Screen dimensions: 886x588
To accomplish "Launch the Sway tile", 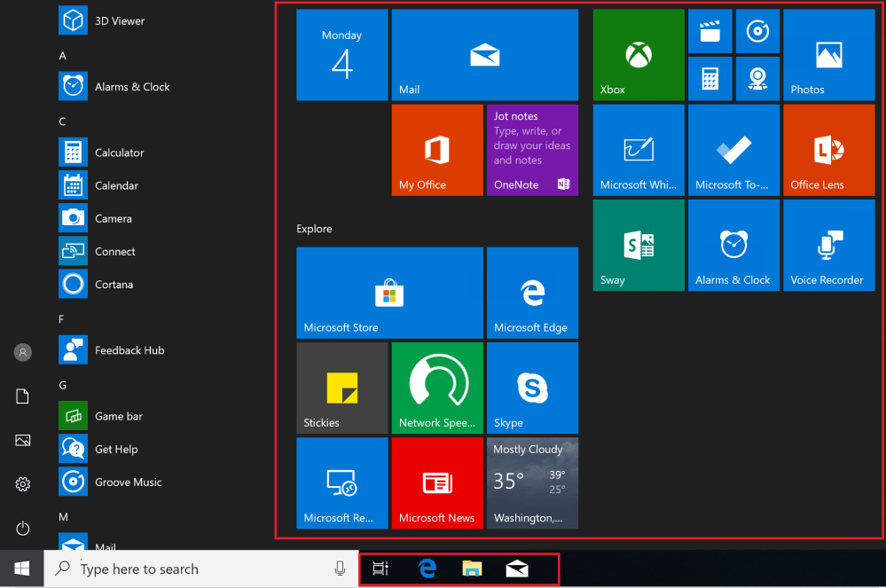I will tap(638, 245).
